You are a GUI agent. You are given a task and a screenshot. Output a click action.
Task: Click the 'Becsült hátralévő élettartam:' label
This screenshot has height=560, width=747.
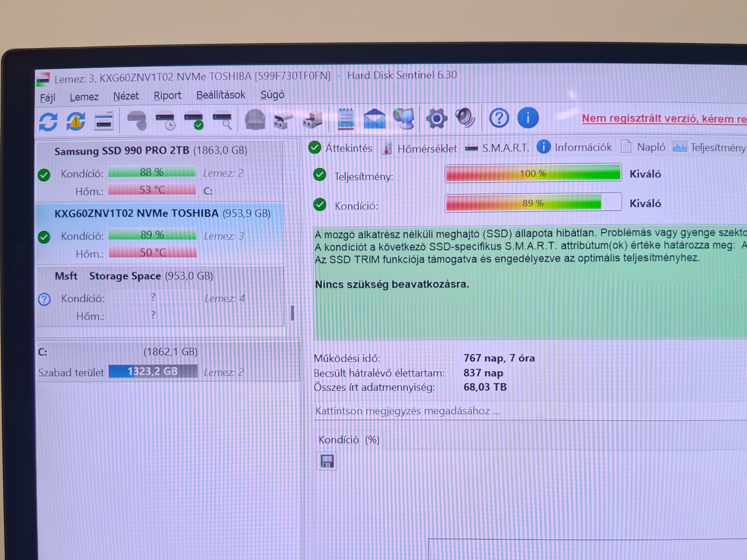pyautogui.click(x=379, y=373)
